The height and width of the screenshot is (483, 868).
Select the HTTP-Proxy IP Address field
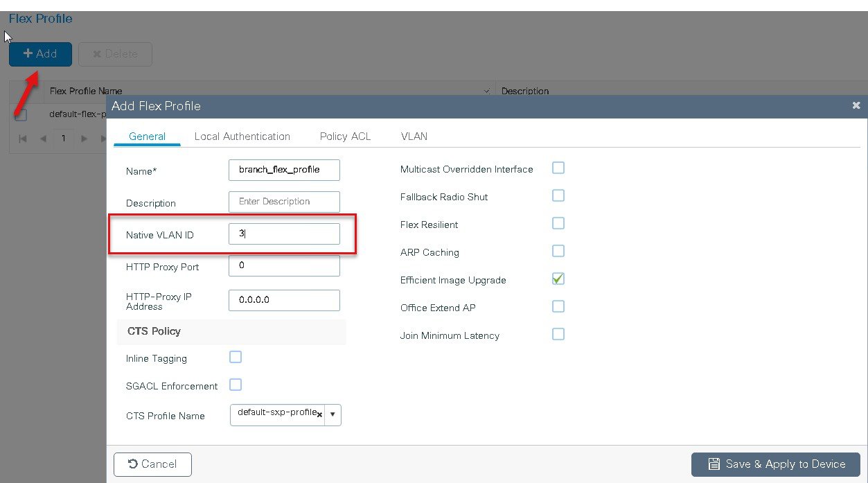pyautogui.click(x=284, y=300)
